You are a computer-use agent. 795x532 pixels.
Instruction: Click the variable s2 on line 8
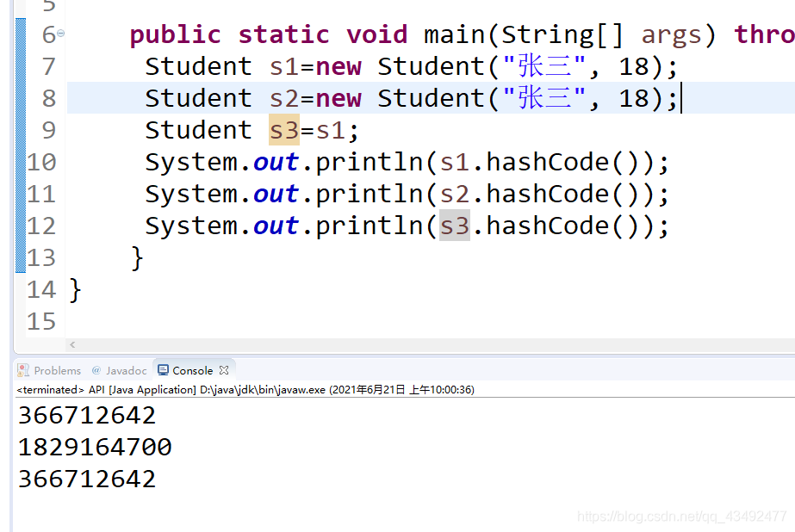tap(284, 98)
